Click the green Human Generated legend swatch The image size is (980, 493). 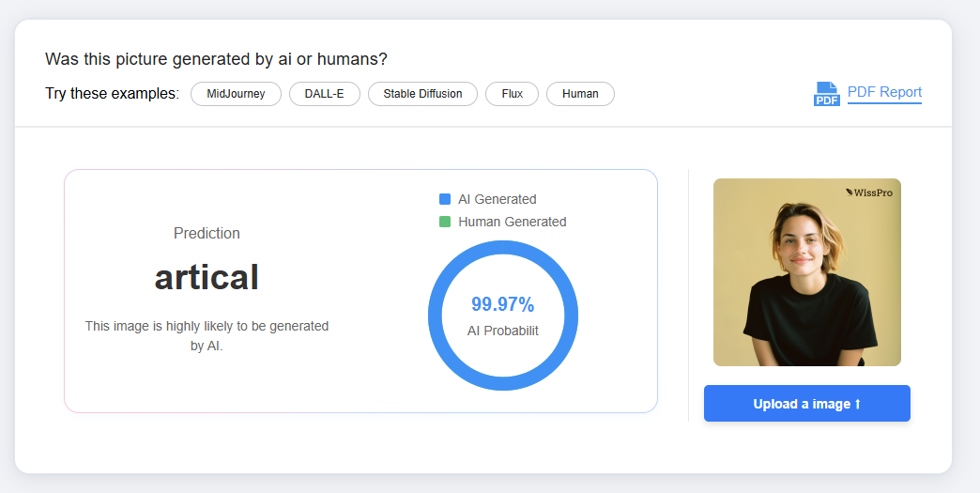tap(445, 222)
